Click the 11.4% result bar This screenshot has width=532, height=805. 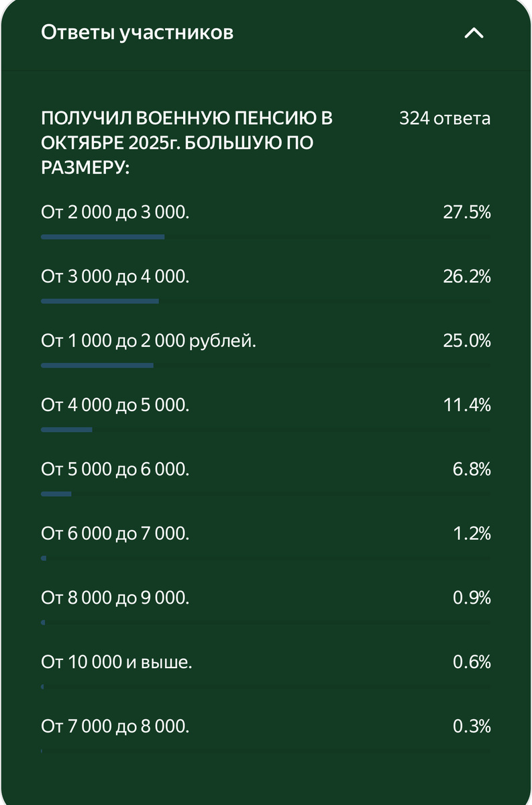click(66, 429)
